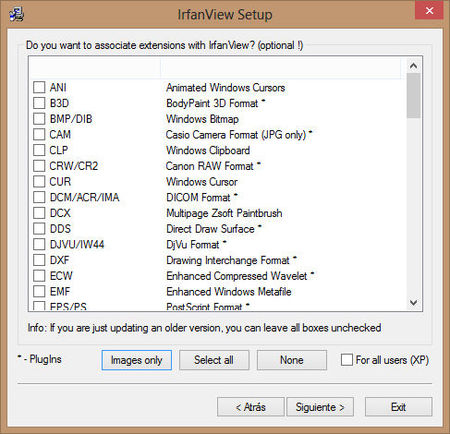Click the extension list scrollbar thumb
Image resolution: width=450 pixels, height=434 pixels.
pos(413,96)
